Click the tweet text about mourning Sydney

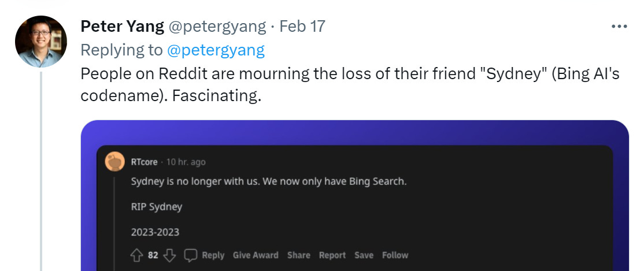[x=350, y=85]
